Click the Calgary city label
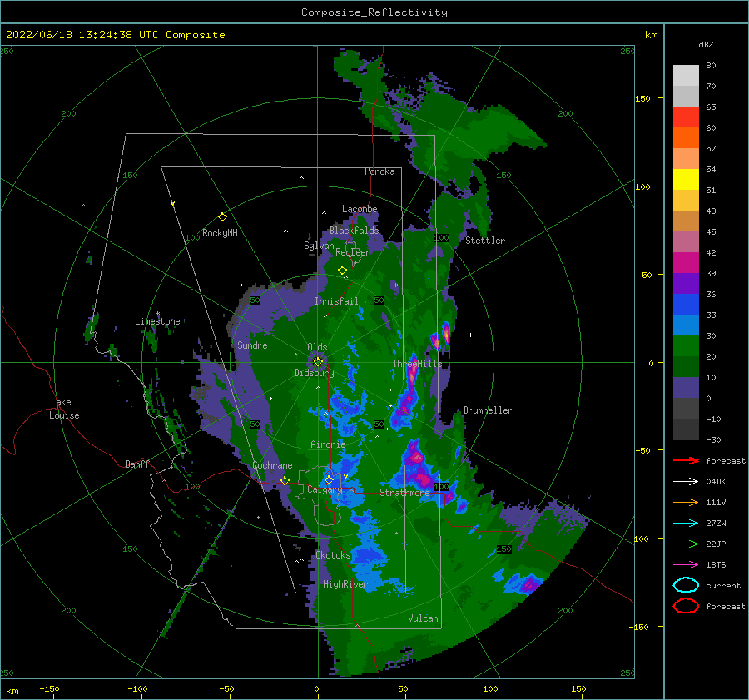The height and width of the screenshot is (700, 749). pos(325,489)
